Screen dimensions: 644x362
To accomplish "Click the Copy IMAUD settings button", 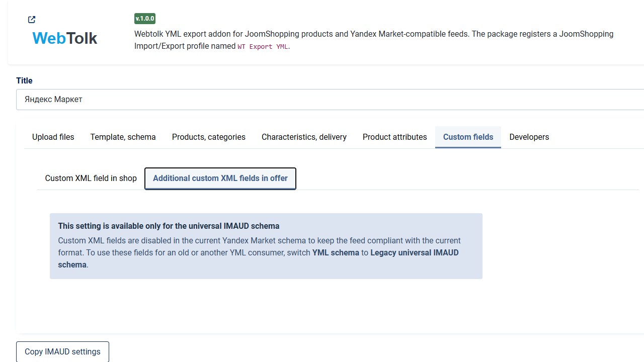I will [62, 351].
